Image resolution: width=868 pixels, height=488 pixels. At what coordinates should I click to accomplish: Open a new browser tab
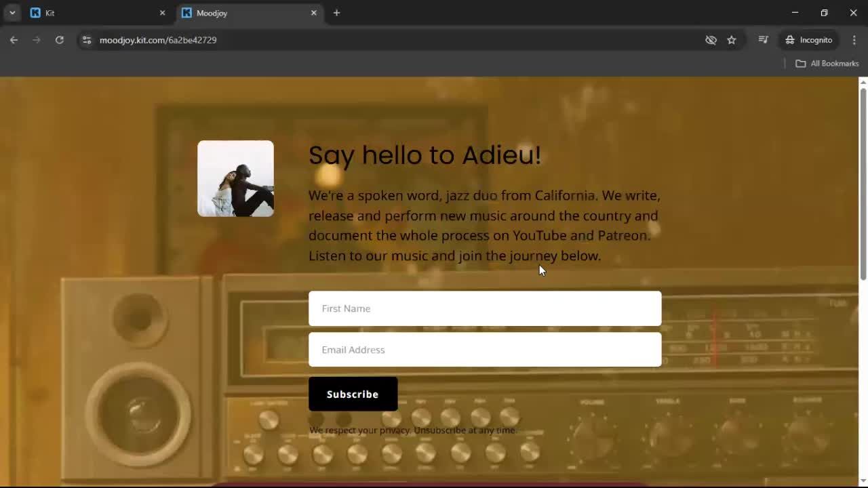pyautogui.click(x=336, y=12)
